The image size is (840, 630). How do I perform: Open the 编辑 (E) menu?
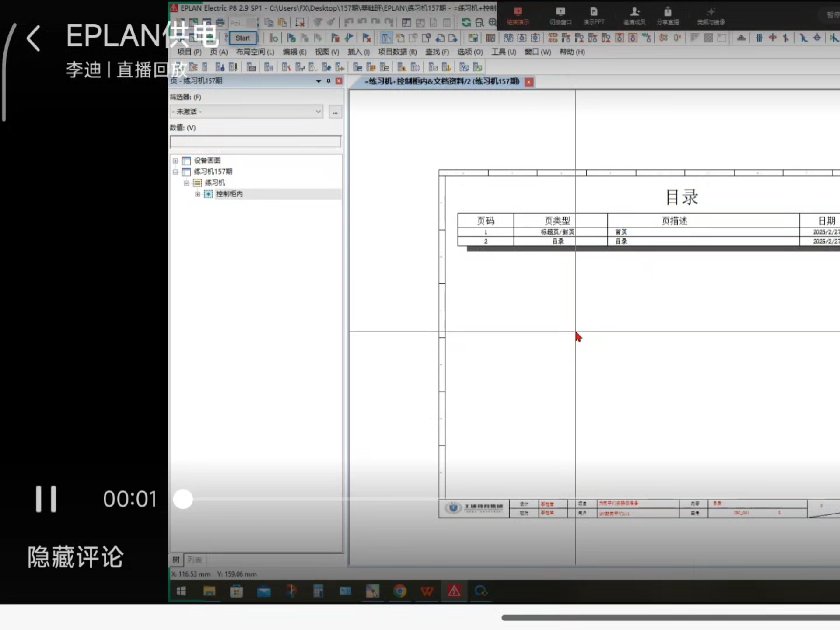(x=294, y=52)
